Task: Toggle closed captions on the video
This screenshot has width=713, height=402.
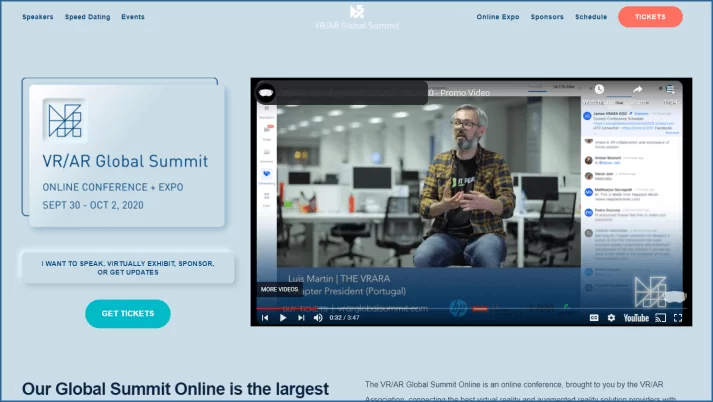Action: point(594,318)
